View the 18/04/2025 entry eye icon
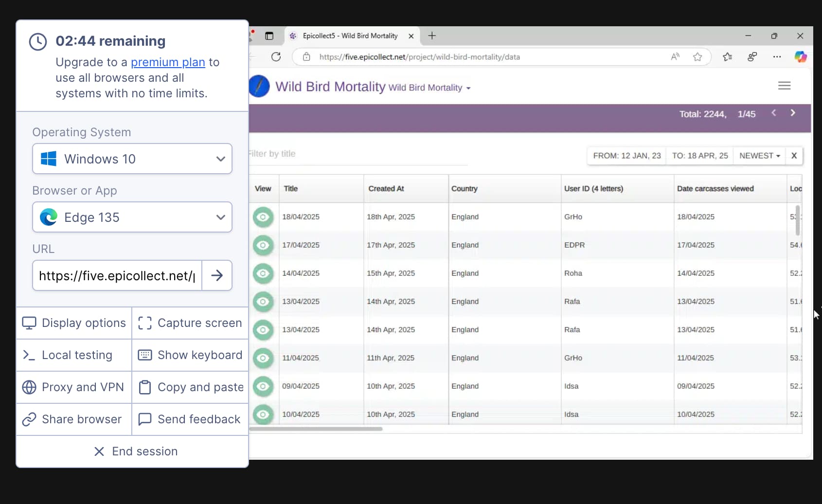This screenshot has width=822, height=504. 263,217
